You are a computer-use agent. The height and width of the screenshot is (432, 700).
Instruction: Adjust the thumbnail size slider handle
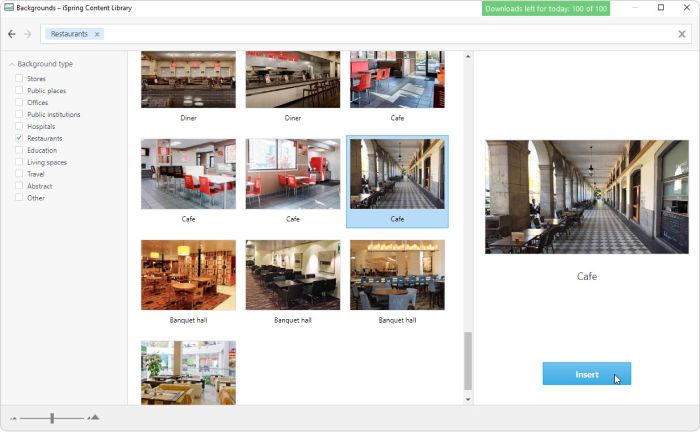point(52,418)
